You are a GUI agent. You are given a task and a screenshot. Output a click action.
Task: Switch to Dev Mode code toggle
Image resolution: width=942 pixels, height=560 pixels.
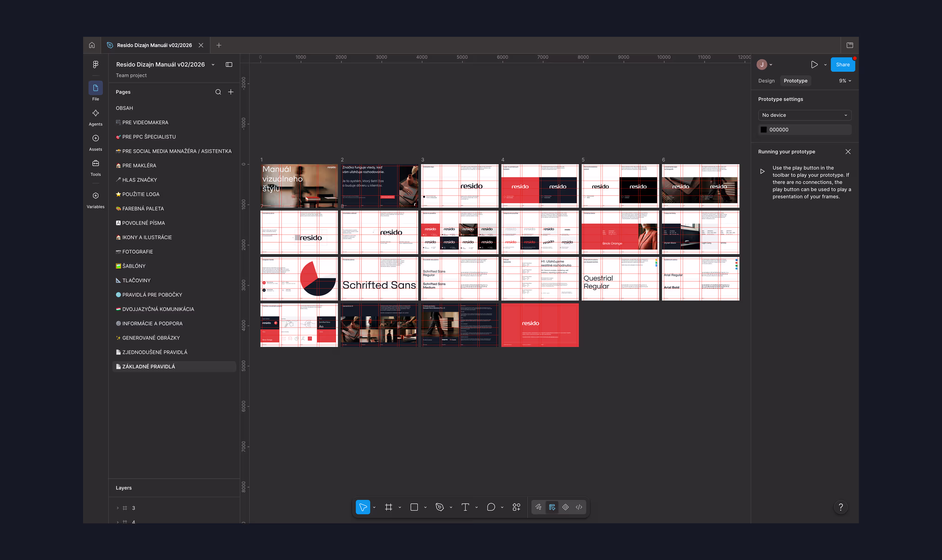click(x=579, y=507)
